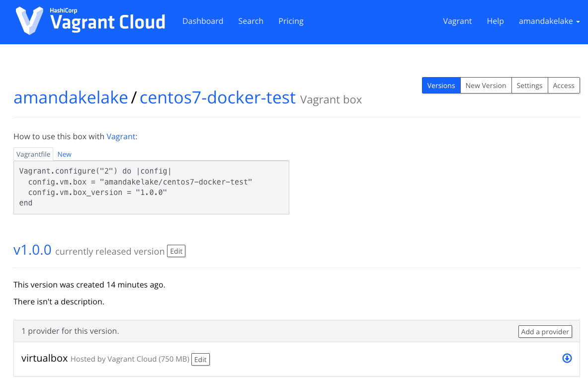Open the amandakelake account dropdown
Screen dimensions: 588x386
pos(549,21)
